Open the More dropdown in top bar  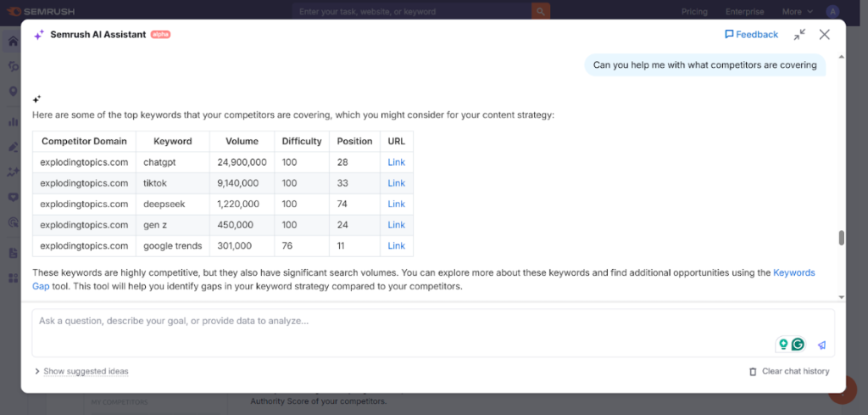(x=797, y=12)
